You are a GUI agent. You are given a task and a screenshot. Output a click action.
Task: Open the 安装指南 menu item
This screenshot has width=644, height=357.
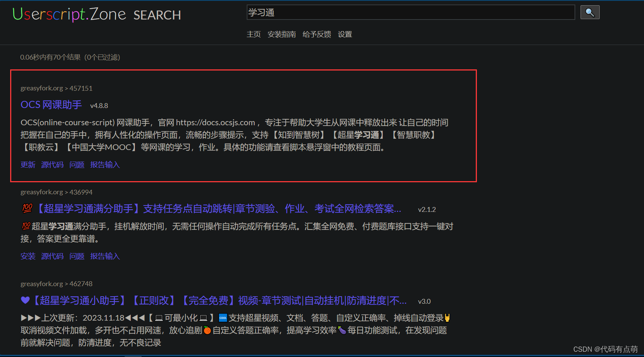(282, 34)
